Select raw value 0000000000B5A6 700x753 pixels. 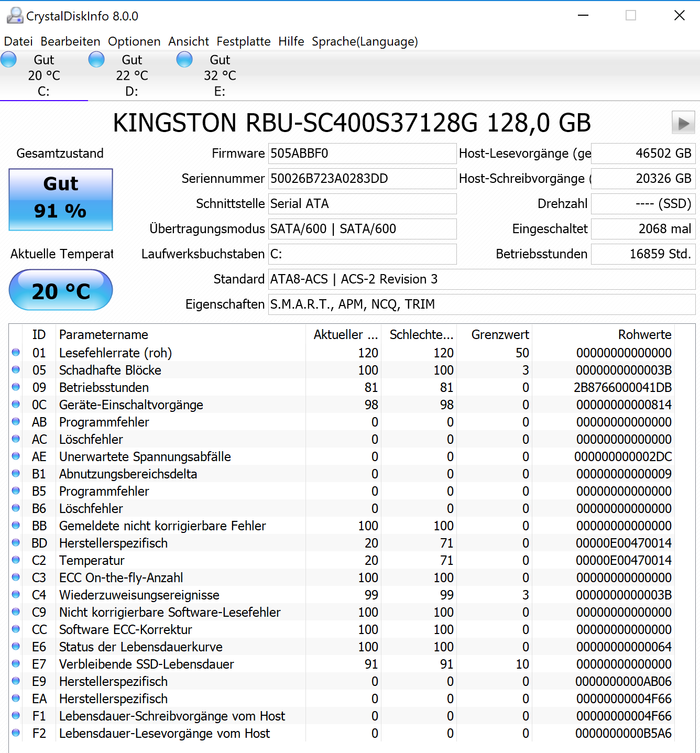pyautogui.click(x=624, y=734)
